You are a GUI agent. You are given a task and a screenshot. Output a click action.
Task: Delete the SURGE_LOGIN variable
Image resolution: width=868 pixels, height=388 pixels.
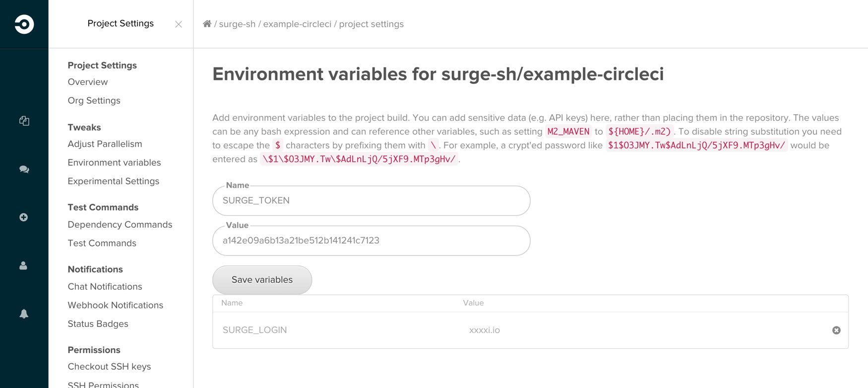coord(836,330)
